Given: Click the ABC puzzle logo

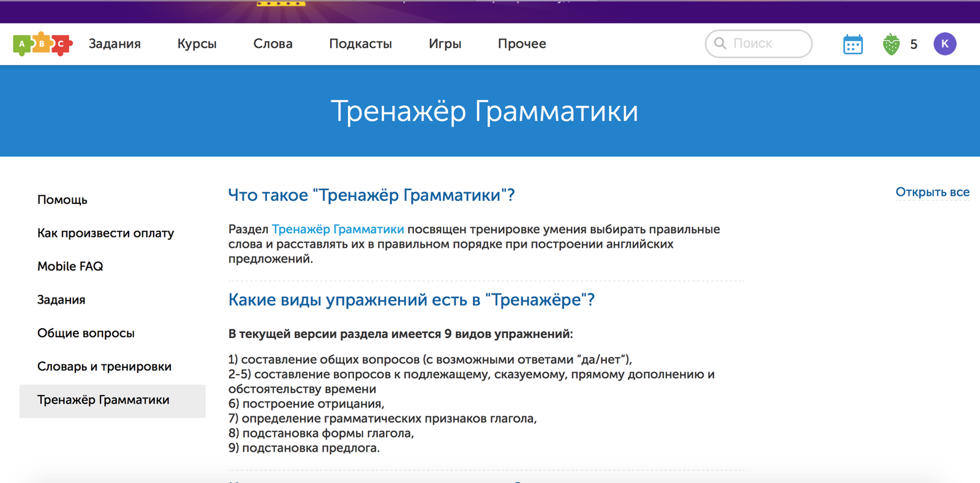Looking at the screenshot, I should [43, 43].
